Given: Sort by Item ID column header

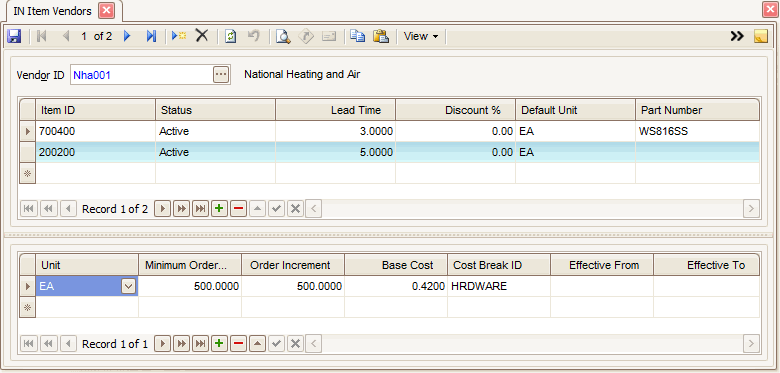Looking at the screenshot, I should [96, 110].
